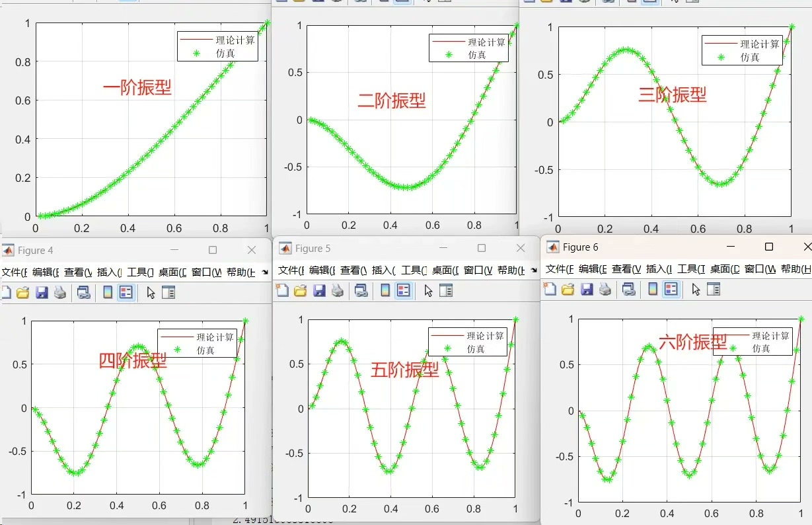The height and width of the screenshot is (525, 812).
Task: Open 桌面 menu in Figure 6
Action: click(x=725, y=268)
